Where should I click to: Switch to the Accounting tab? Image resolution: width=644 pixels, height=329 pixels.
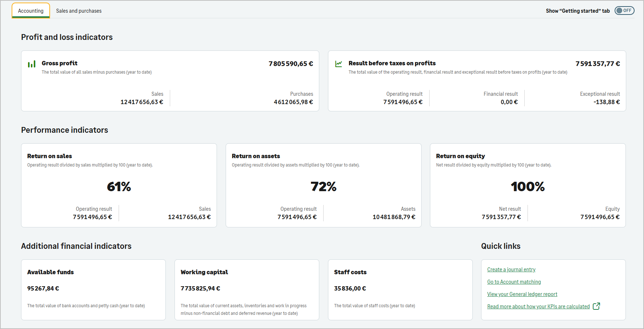pos(31,11)
